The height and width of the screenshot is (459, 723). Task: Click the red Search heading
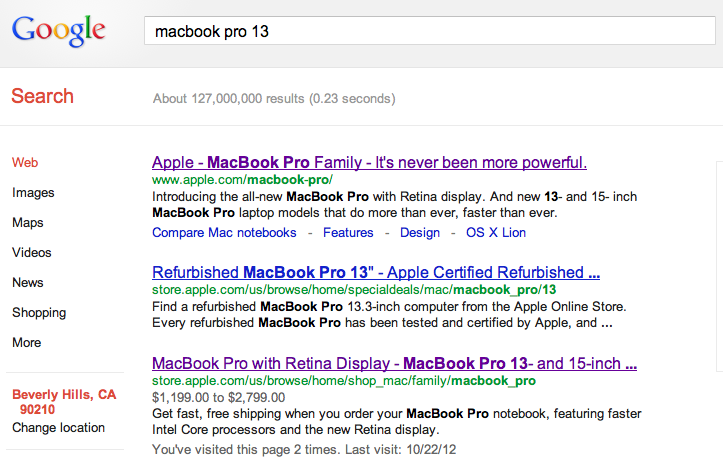pyautogui.click(x=42, y=96)
